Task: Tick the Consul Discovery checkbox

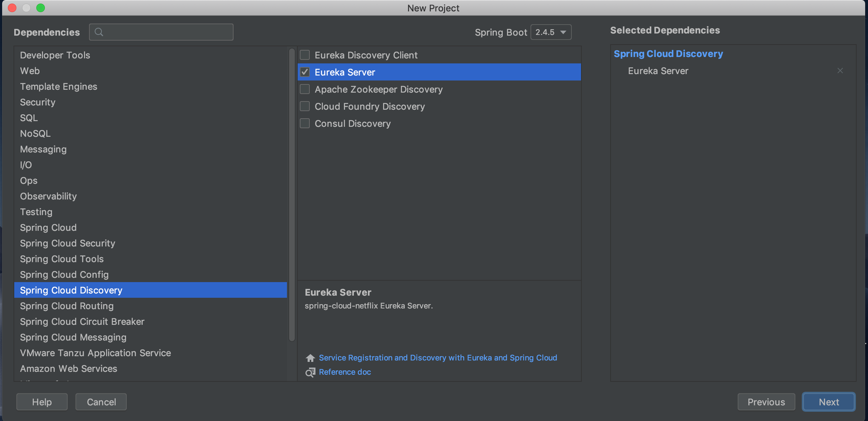Action: pos(305,123)
